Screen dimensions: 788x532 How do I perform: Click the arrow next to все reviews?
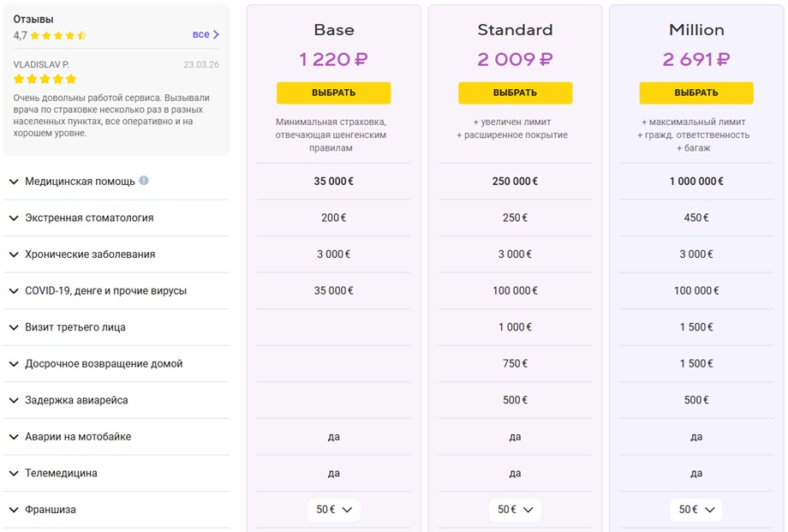click(x=216, y=34)
